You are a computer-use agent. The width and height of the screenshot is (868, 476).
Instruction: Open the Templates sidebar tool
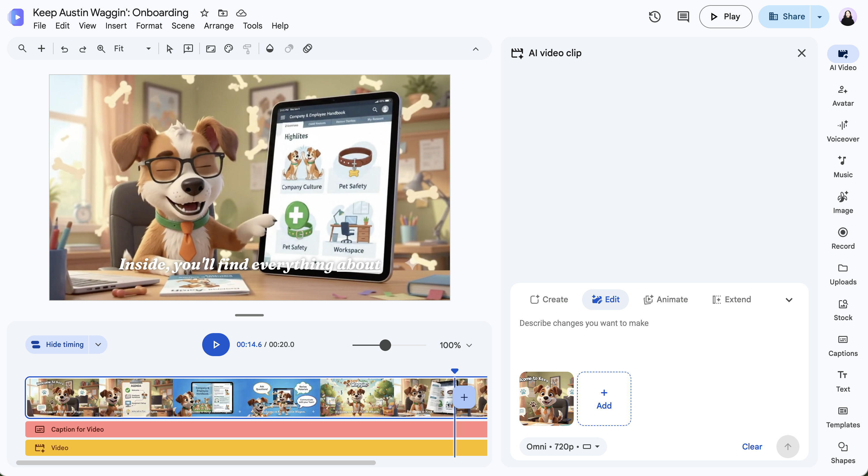pyautogui.click(x=843, y=417)
